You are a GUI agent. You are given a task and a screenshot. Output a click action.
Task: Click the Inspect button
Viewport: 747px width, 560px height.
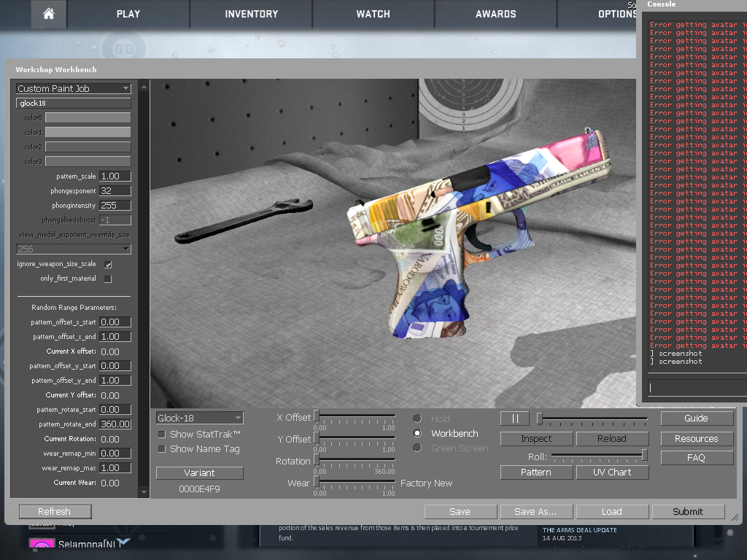coord(536,438)
